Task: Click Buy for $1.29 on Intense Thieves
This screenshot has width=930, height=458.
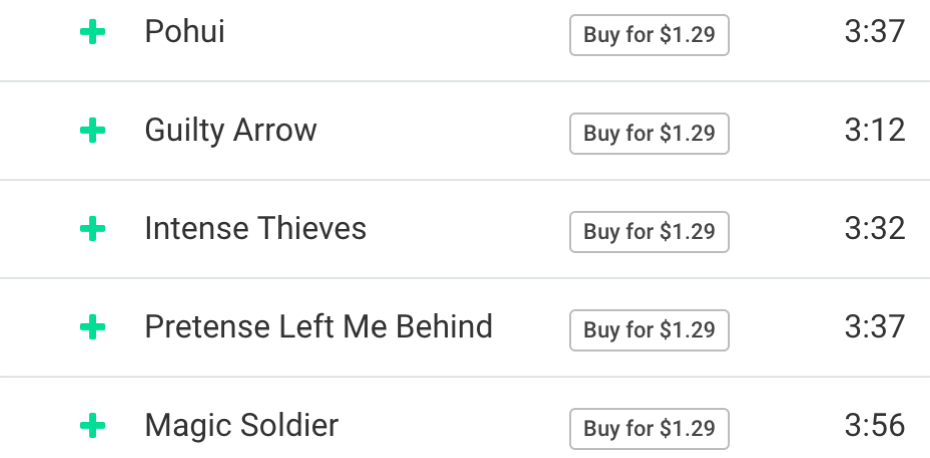Action: click(649, 232)
